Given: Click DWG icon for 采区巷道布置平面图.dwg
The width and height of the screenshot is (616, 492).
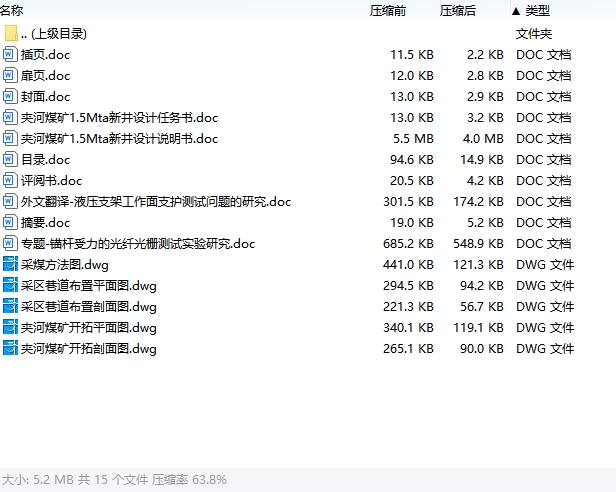Looking at the screenshot, I should click(10, 285).
